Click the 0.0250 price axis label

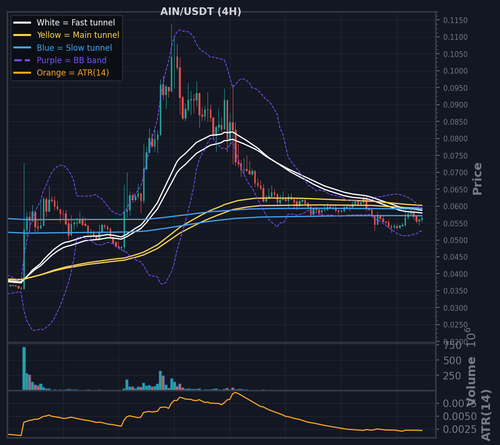click(455, 325)
